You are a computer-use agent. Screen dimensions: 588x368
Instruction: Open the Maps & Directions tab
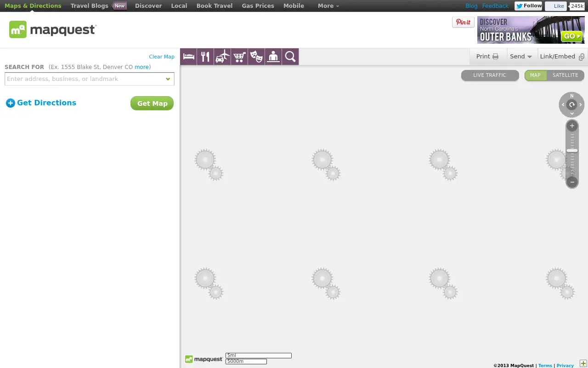point(33,6)
